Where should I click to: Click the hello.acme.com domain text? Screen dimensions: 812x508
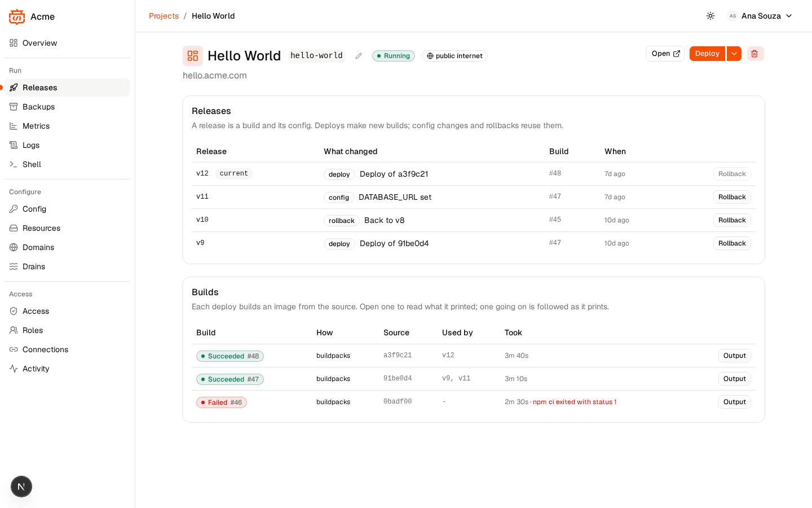215,76
